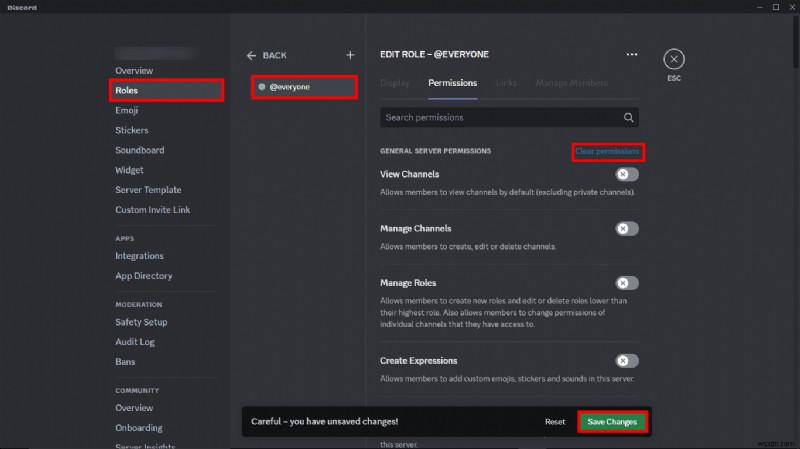This screenshot has width=800, height=449.
Task: Close settings with the ESC circle button
Action: tap(674, 59)
